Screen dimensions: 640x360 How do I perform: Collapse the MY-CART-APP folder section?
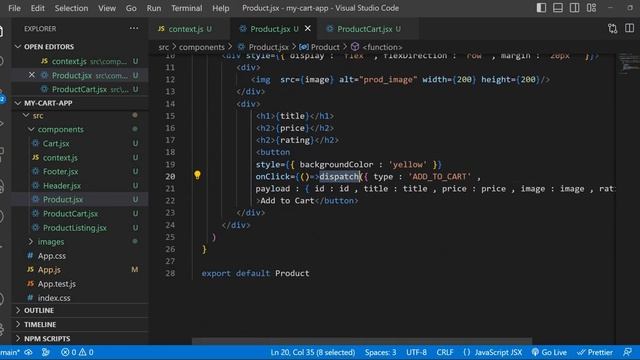coord(80,103)
